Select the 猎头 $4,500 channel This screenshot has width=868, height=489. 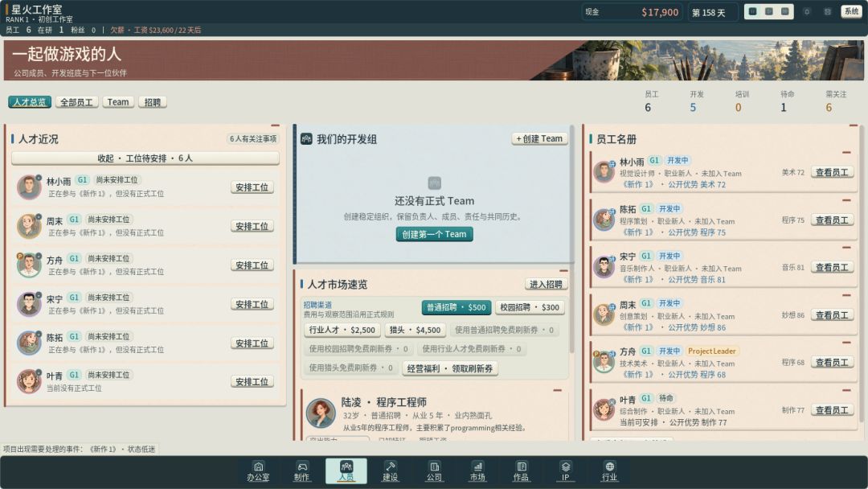(416, 330)
